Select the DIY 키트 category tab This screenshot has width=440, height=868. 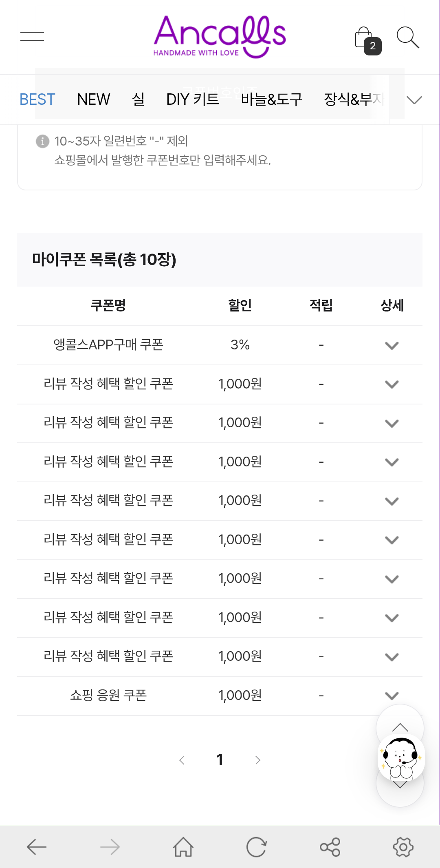pyautogui.click(x=193, y=99)
